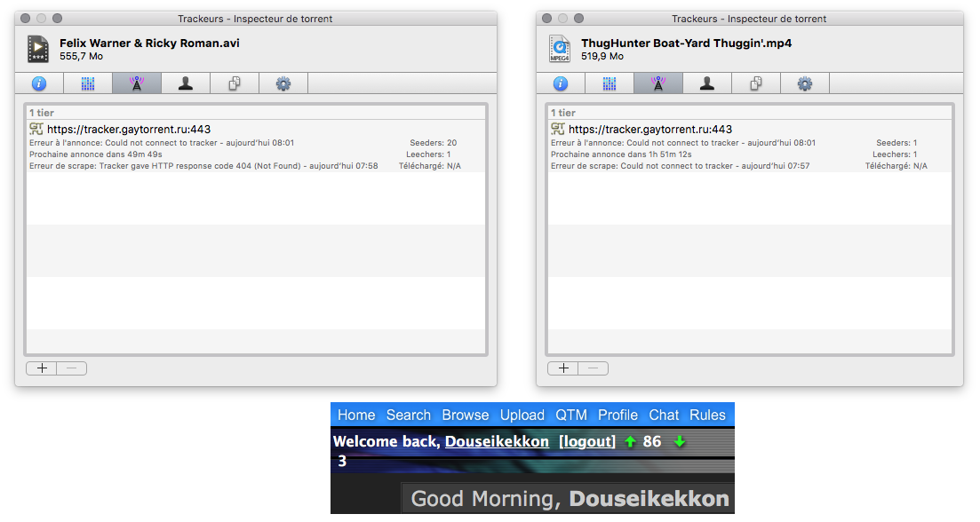Go to the Home page link
The image size is (980, 522).
[356, 415]
